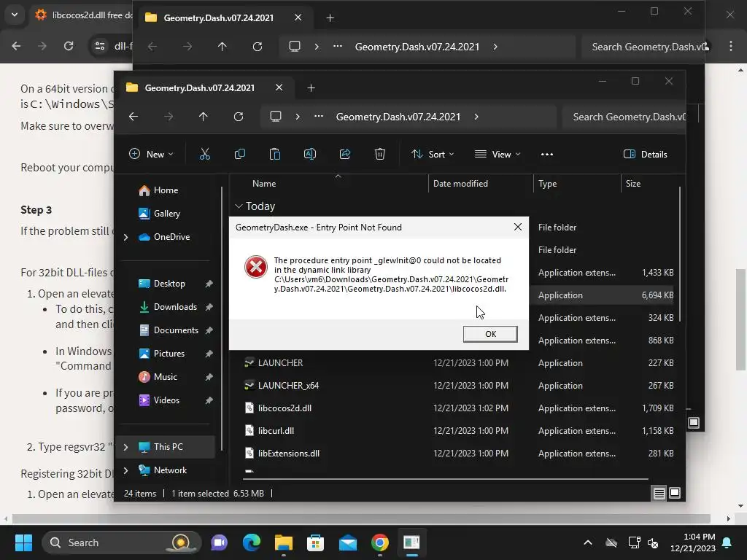Expand the hidden path ellipsis in address bar
The width and height of the screenshot is (747, 560).
[319, 117]
